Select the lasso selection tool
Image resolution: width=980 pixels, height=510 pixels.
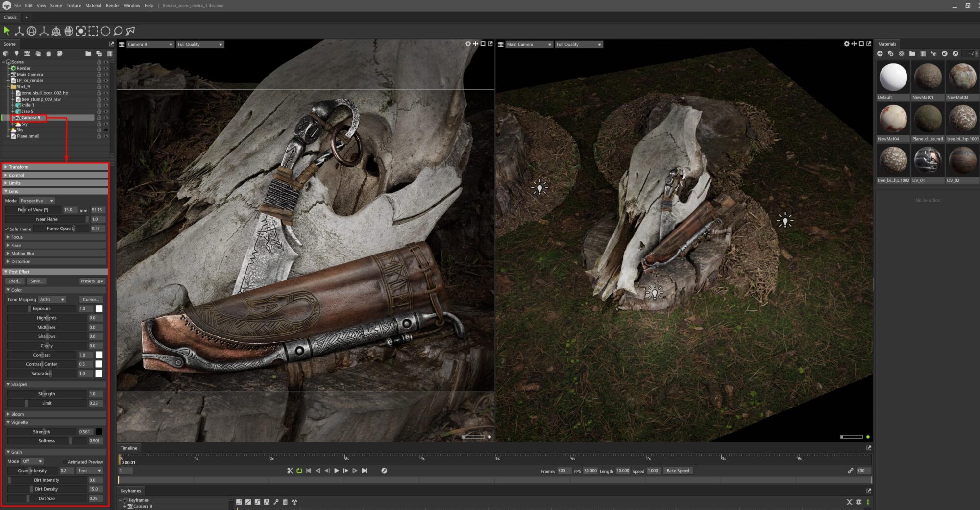118,31
